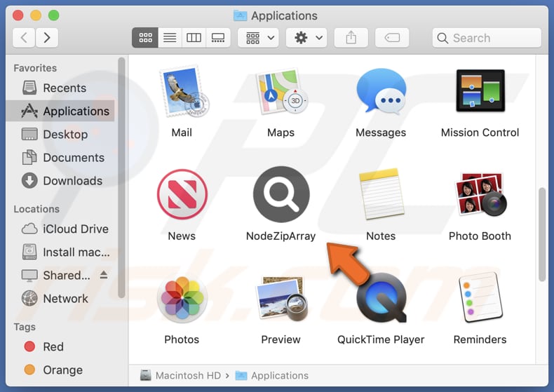
Task: Switch to gallery view
Action: click(218, 37)
